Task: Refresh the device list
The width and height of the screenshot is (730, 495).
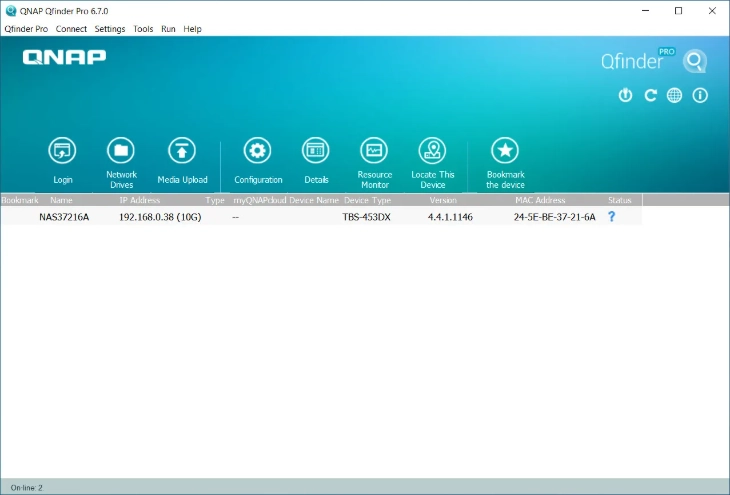Action: pos(650,95)
